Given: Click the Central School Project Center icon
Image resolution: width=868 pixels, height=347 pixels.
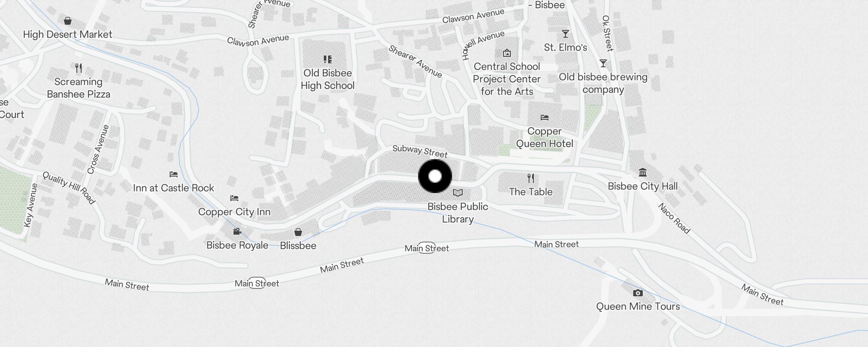Looking at the screenshot, I should click(x=506, y=53).
